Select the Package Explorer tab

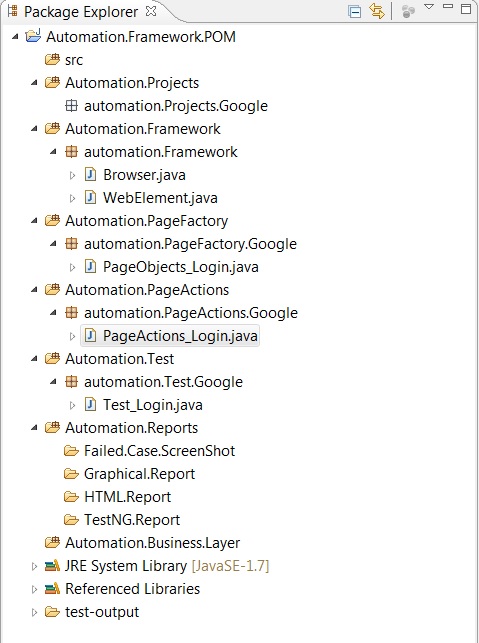[81, 12]
